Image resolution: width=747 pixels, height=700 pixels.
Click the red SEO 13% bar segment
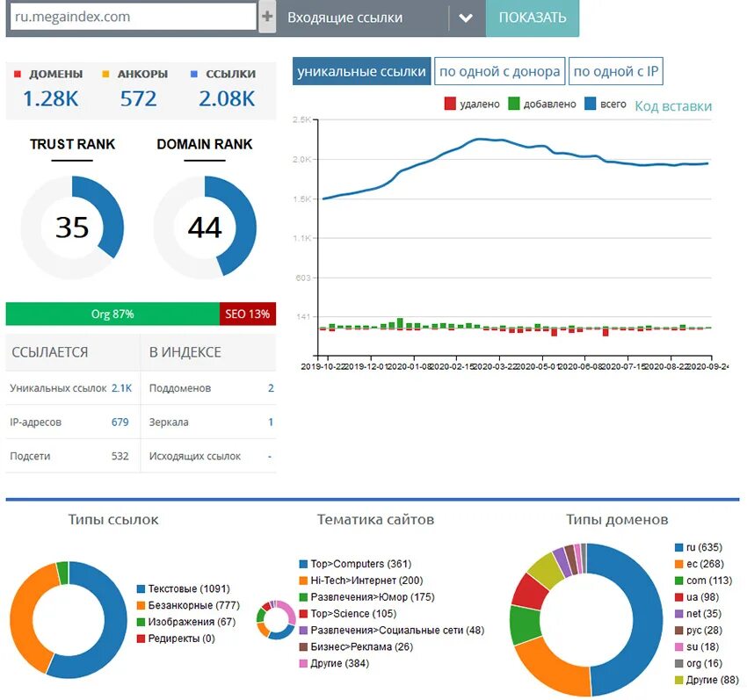(x=248, y=314)
